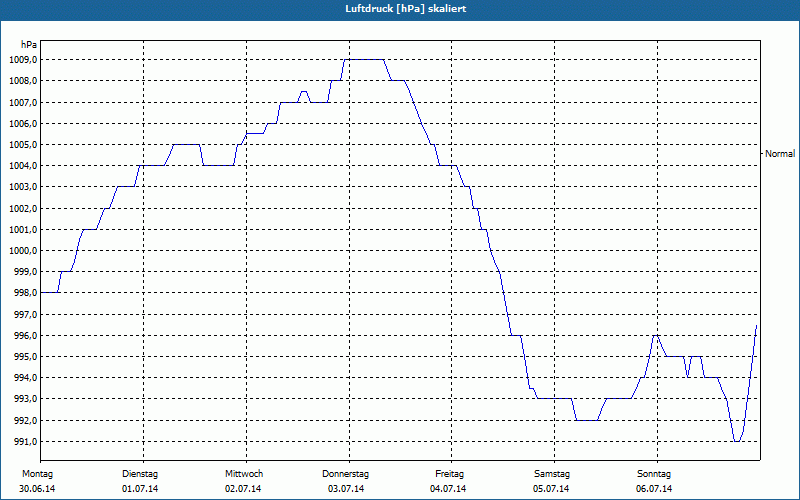The image size is (800, 500).
Task: Select the 'Donnerstag' day label
Action: pyautogui.click(x=345, y=474)
